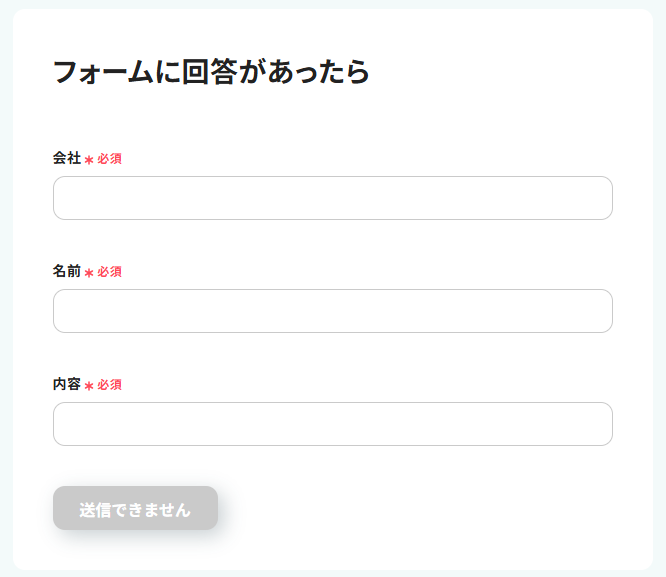Click the 内容 field label
666x577 pixels.
tap(67, 384)
